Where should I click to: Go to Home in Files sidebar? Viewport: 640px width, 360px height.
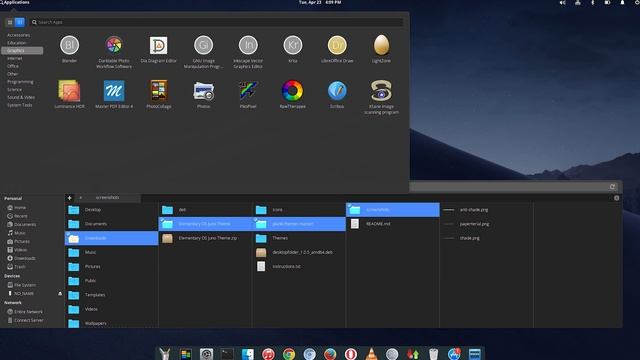(x=17, y=207)
